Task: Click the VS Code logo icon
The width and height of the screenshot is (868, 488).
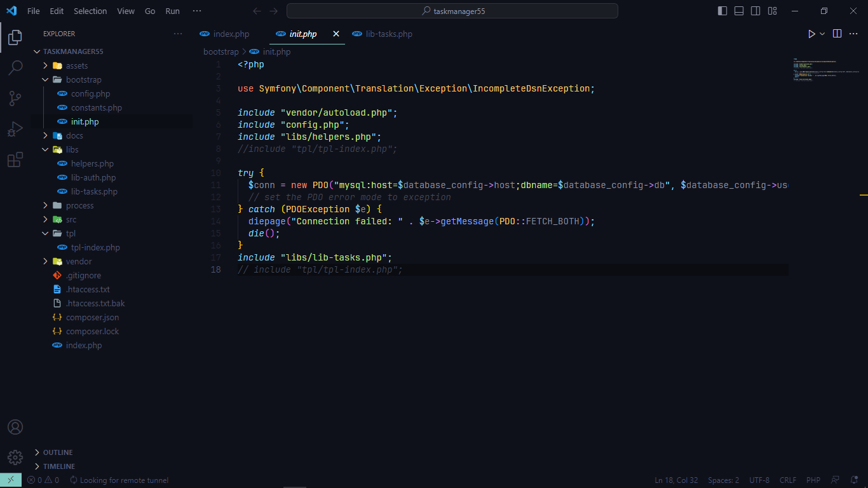Action: [11, 11]
